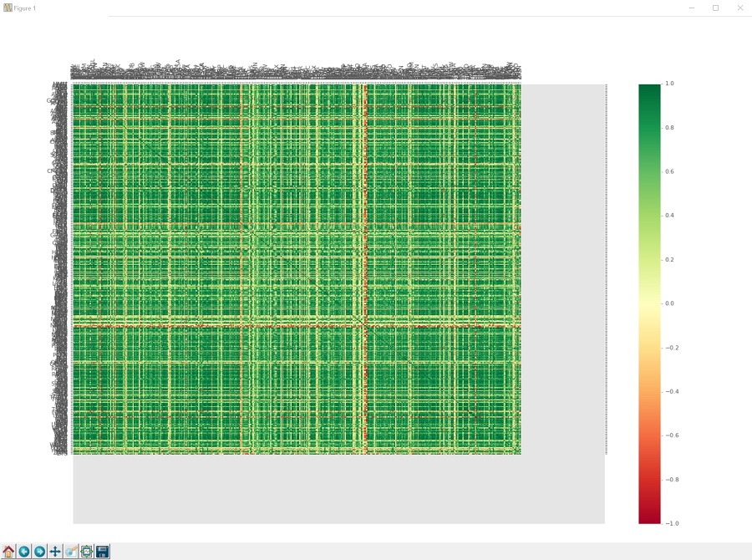Open the Configure subplots dialog
This screenshot has height=560, width=752.
[86, 551]
